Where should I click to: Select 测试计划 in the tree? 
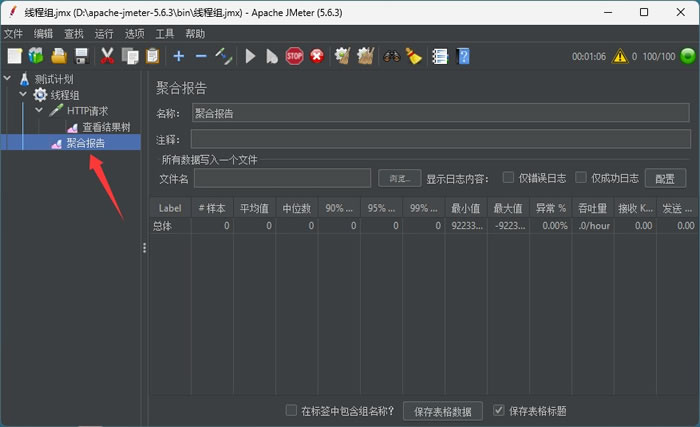[54, 79]
